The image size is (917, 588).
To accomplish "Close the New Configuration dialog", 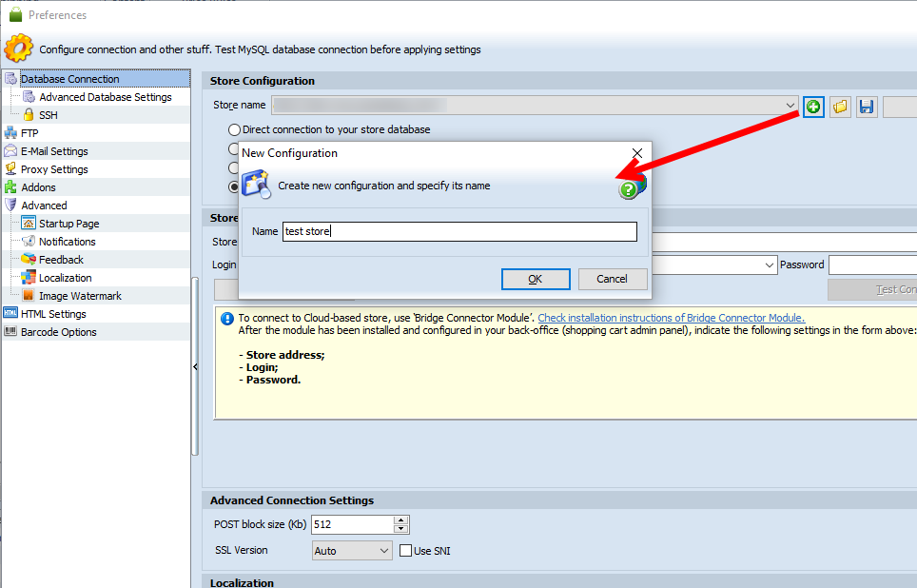I will (x=637, y=153).
